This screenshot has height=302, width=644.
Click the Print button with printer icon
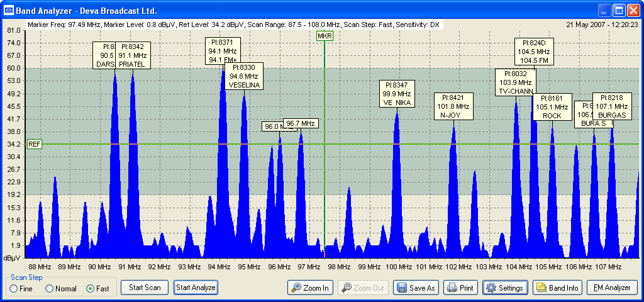click(x=460, y=288)
